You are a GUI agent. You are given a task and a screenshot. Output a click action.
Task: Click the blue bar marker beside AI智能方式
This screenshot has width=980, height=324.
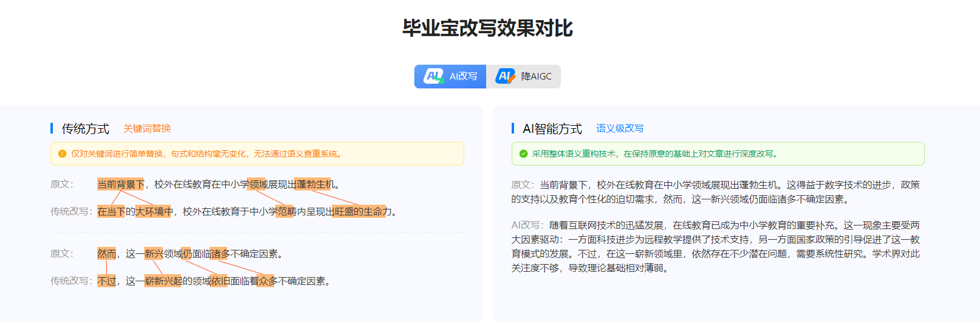click(x=513, y=128)
